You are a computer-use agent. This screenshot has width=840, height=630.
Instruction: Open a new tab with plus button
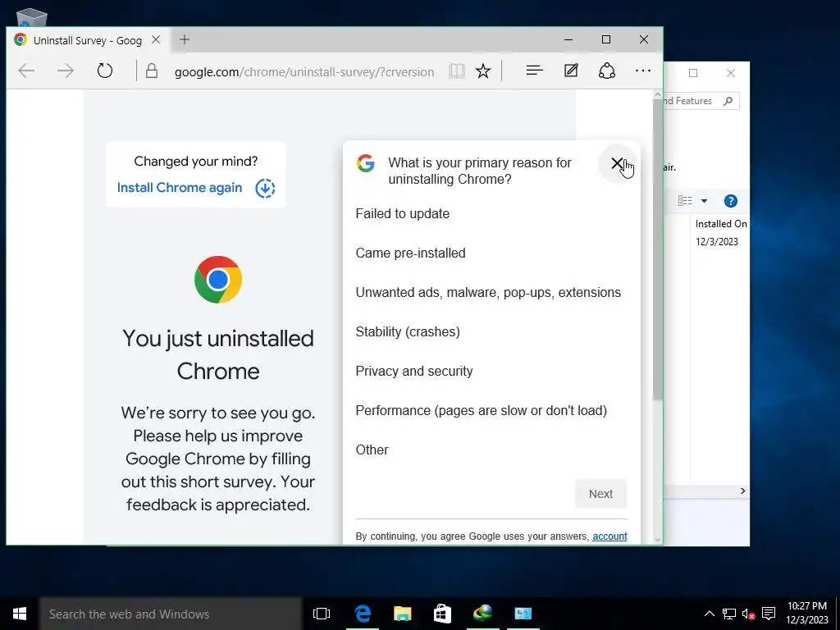point(185,39)
